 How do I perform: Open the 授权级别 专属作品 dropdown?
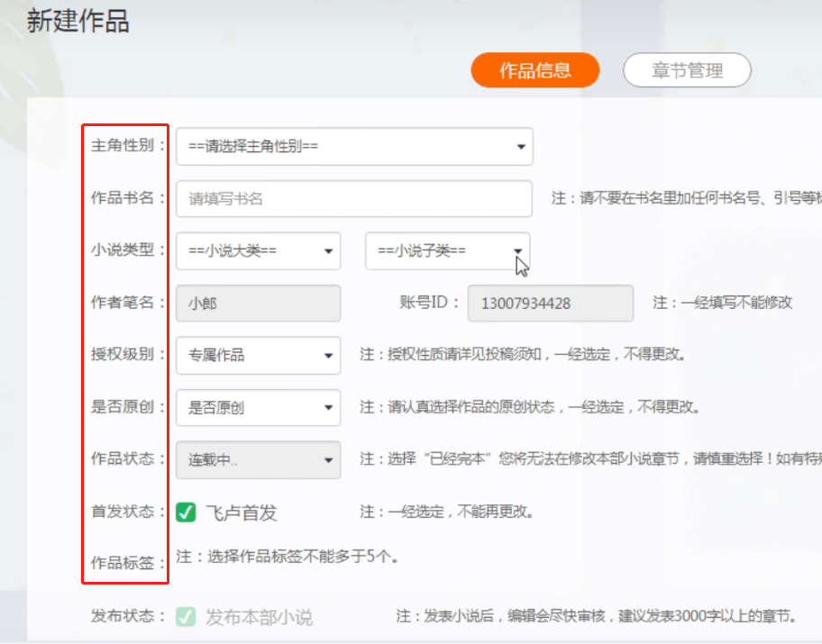click(258, 355)
